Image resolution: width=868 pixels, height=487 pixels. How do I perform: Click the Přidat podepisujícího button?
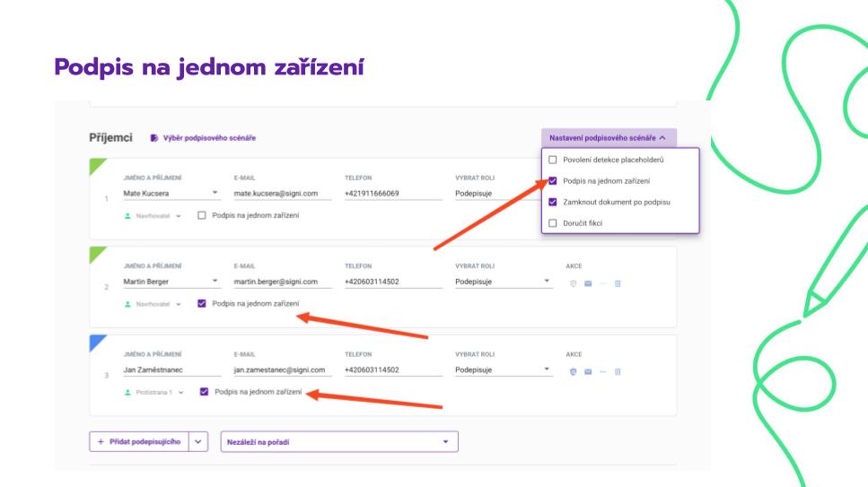pyautogui.click(x=139, y=442)
